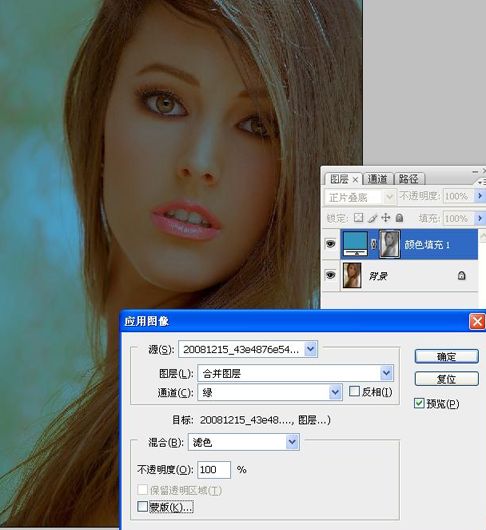486x530 pixels.
Task: Click the lock position move icon
Action: point(386,218)
